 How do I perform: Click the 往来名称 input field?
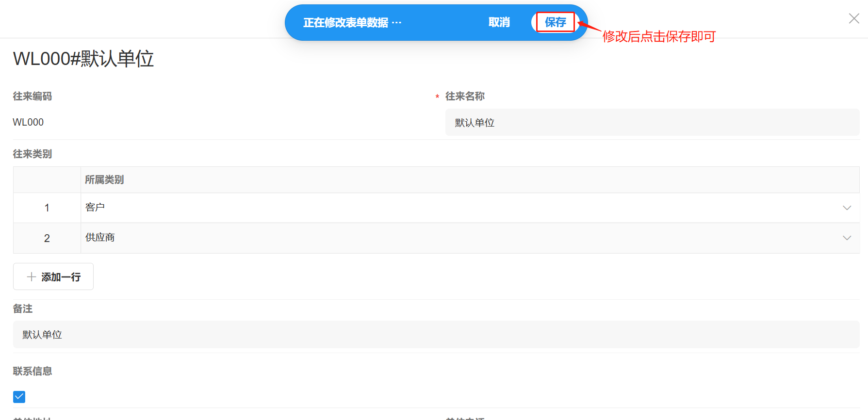tap(652, 122)
